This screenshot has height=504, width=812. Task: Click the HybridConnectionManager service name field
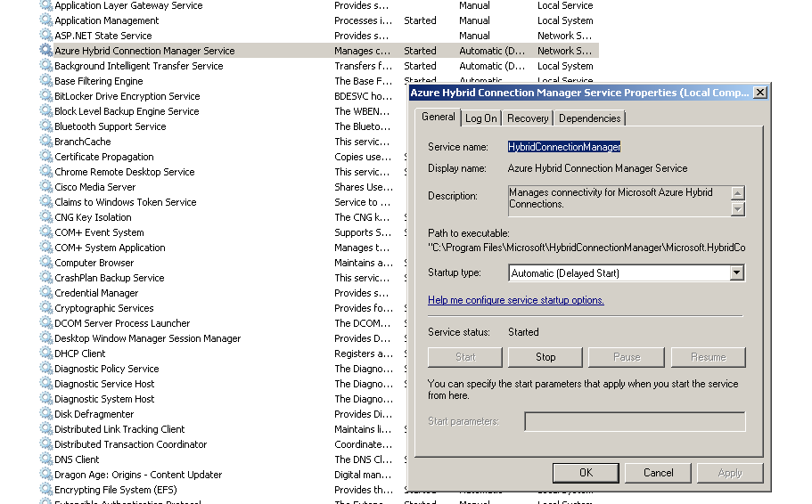(564, 147)
